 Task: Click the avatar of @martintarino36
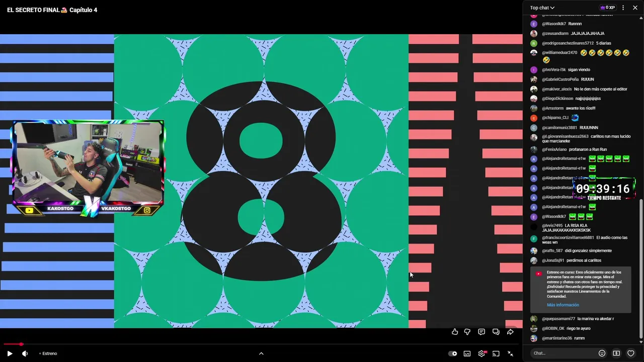[x=534, y=338]
